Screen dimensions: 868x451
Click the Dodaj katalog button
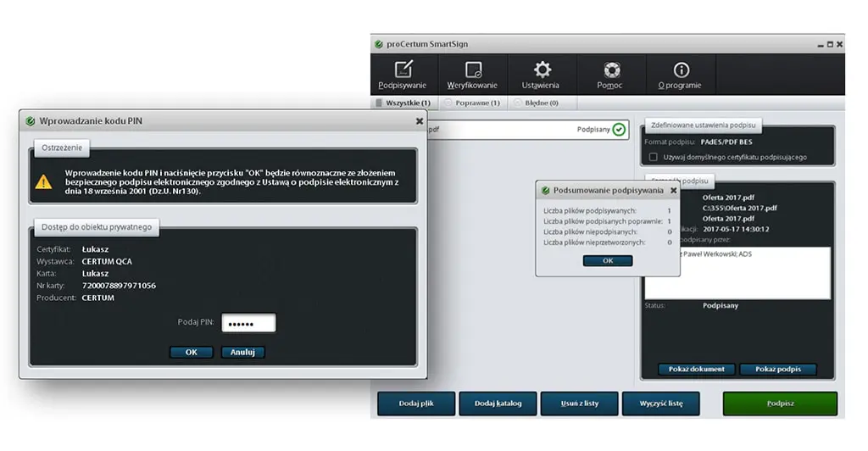click(498, 404)
